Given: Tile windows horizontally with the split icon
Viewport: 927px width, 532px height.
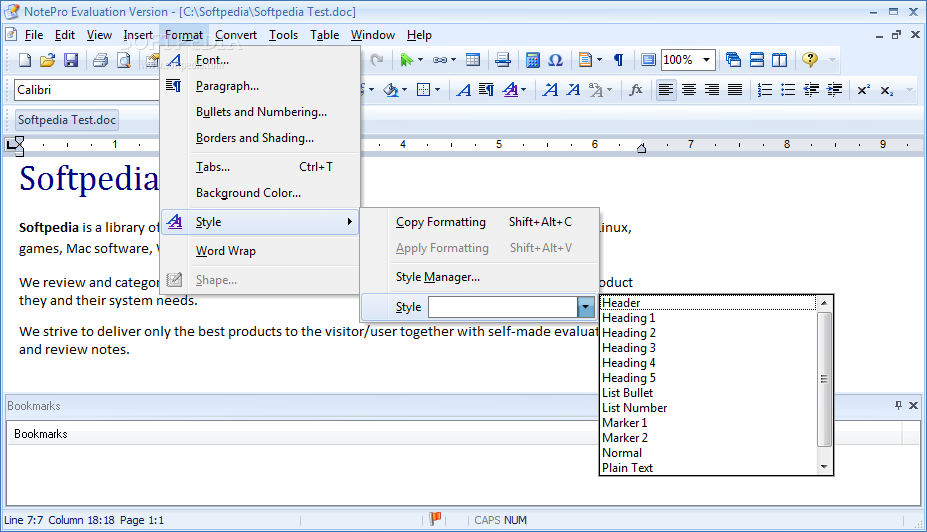Looking at the screenshot, I should [x=757, y=60].
